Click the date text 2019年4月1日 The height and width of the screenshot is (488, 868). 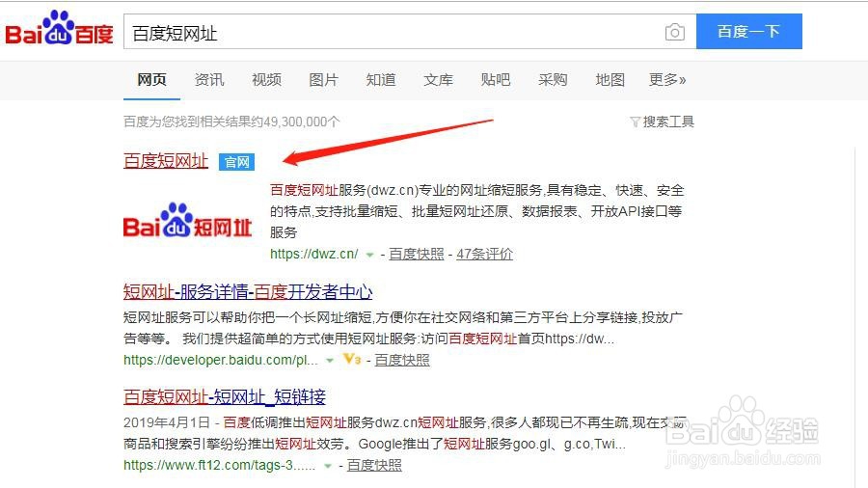[x=166, y=422]
